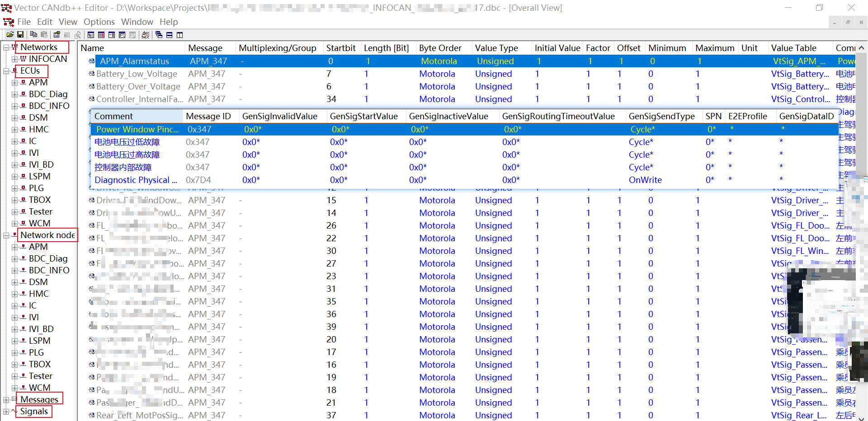The image size is (868, 421).
Task: Open the Help menu
Action: (169, 22)
